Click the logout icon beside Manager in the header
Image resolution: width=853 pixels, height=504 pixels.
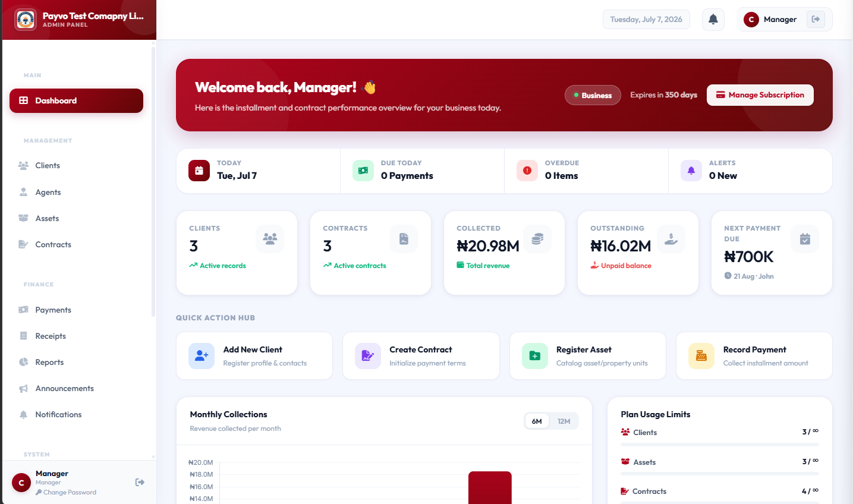(x=816, y=20)
